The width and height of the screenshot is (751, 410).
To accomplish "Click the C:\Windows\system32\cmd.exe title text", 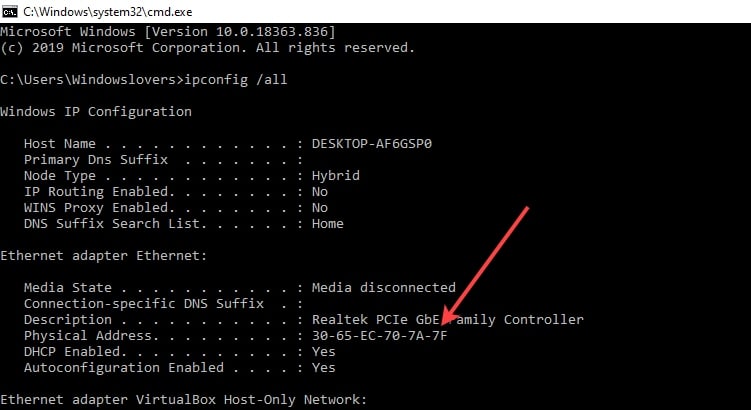I will 108,11.
